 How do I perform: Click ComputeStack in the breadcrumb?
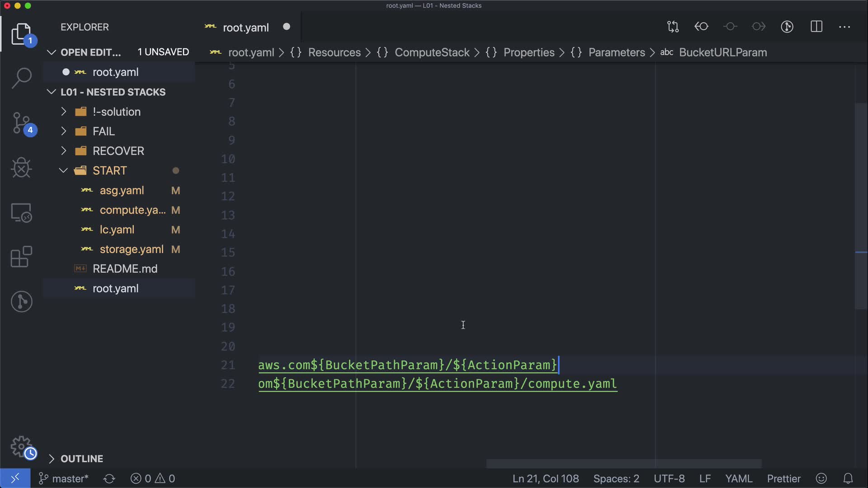pyautogui.click(x=432, y=52)
